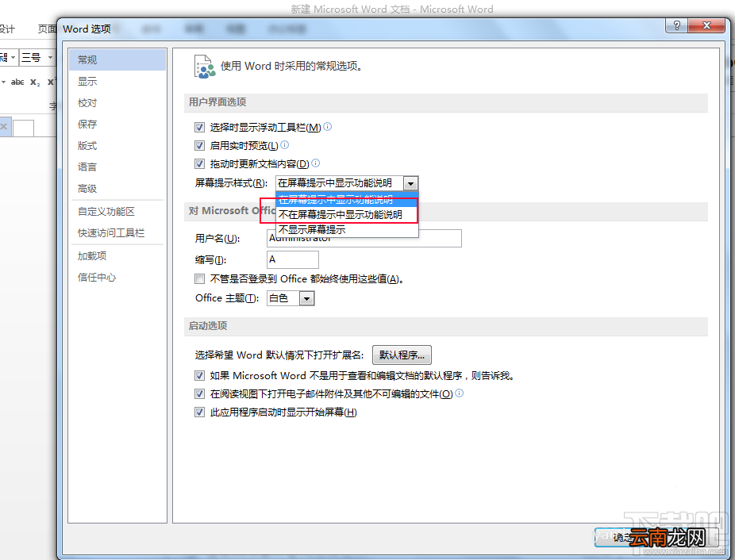Open the 显示 options category
The height and width of the screenshot is (560, 735).
[117, 81]
